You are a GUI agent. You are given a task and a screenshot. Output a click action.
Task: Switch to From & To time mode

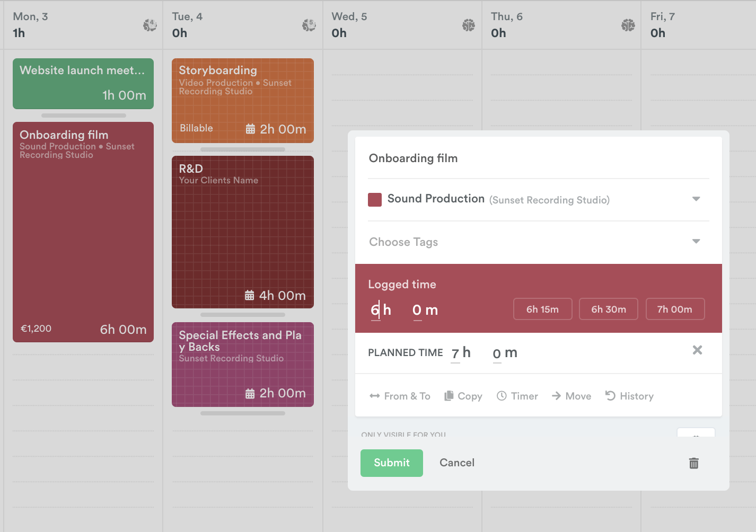pos(400,396)
